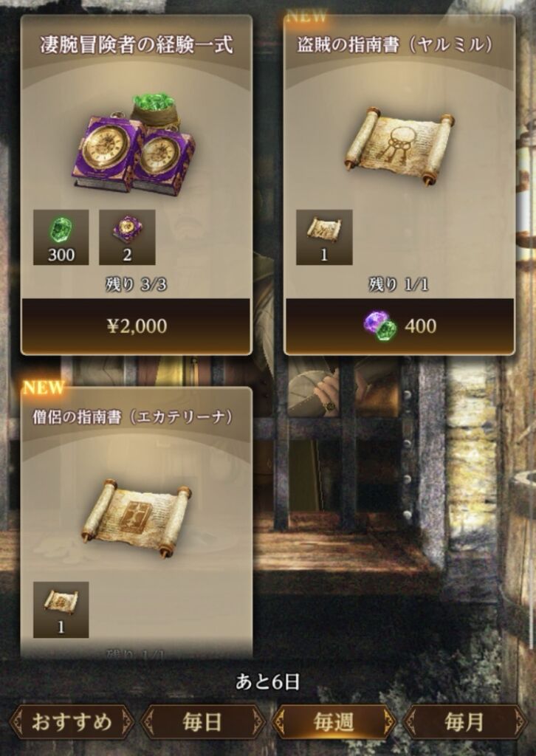Screen dimensions: 536x756
Task: Select the purple clock book item with quantity 2
Action: pyautogui.click(x=127, y=237)
